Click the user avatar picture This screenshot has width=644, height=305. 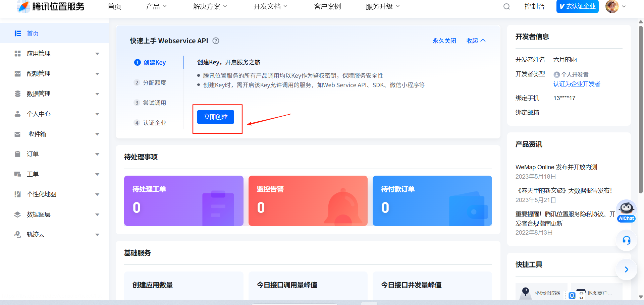point(612,6)
